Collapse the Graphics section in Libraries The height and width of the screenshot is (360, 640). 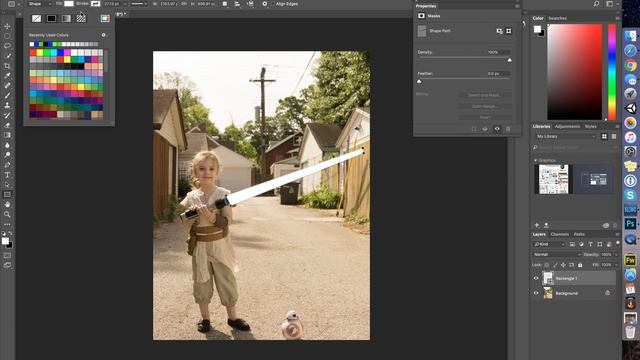(x=536, y=160)
